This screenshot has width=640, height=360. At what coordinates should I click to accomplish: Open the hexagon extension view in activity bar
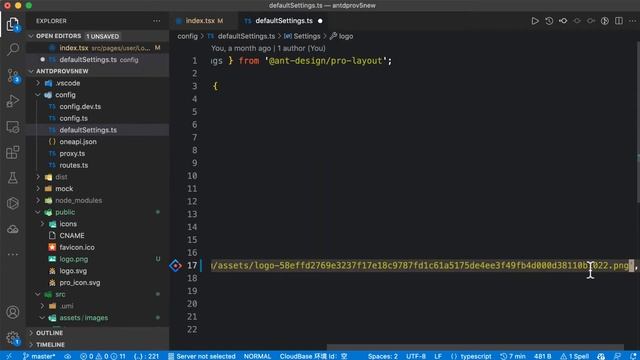13,203
